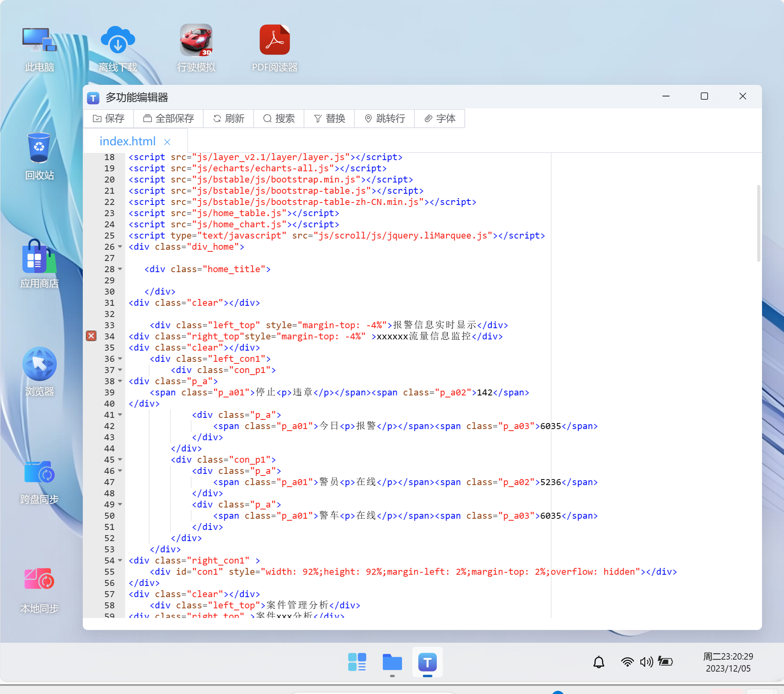Open the PDF阅读器 desktop icon
Screen dimensions: 784x694
pyautogui.click(x=275, y=48)
